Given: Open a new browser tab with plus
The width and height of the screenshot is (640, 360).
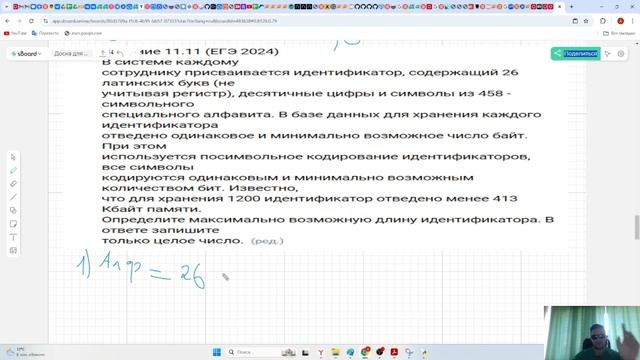Looking at the screenshot, I should tap(571, 7).
